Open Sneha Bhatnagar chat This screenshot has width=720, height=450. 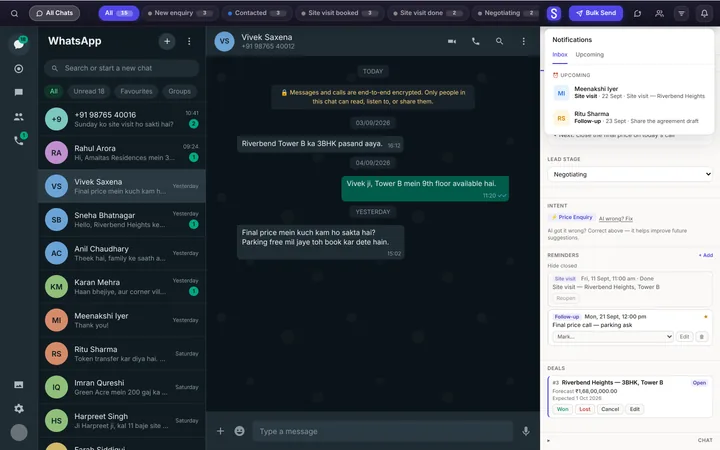(122, 219)
